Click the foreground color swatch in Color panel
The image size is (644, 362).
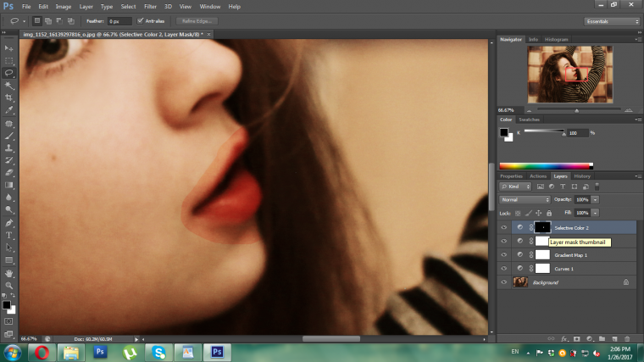tap(504, 132)
